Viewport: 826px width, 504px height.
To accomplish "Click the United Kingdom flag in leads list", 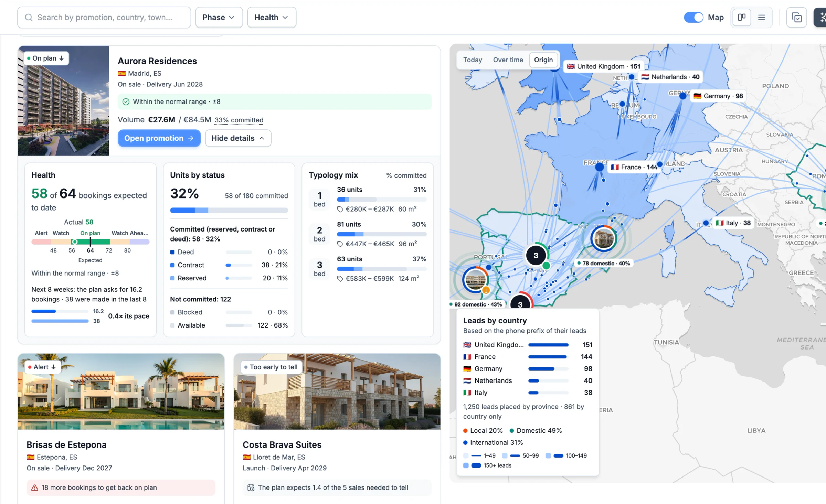I will click(x=467, y=345).
